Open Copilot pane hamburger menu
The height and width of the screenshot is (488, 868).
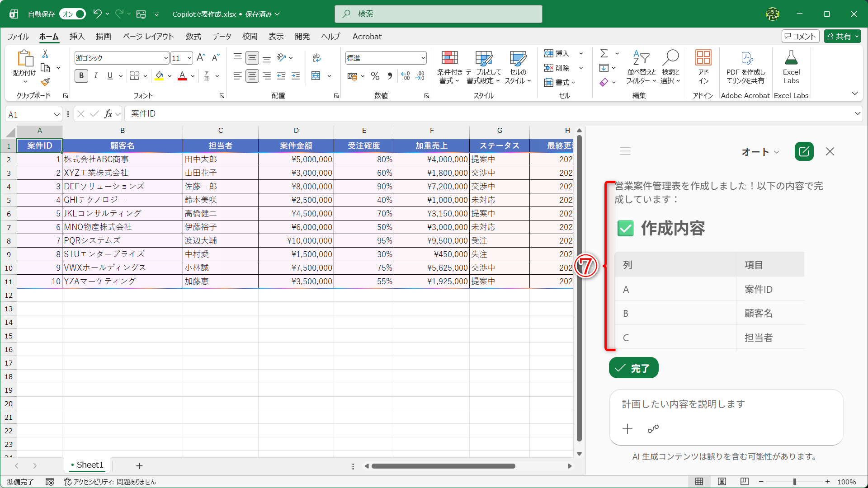(625, 151)
